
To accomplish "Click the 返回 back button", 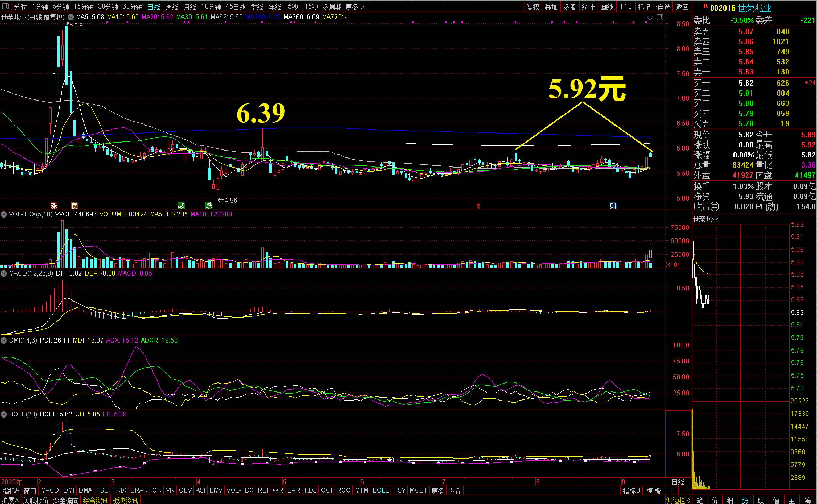I will 682,7.
